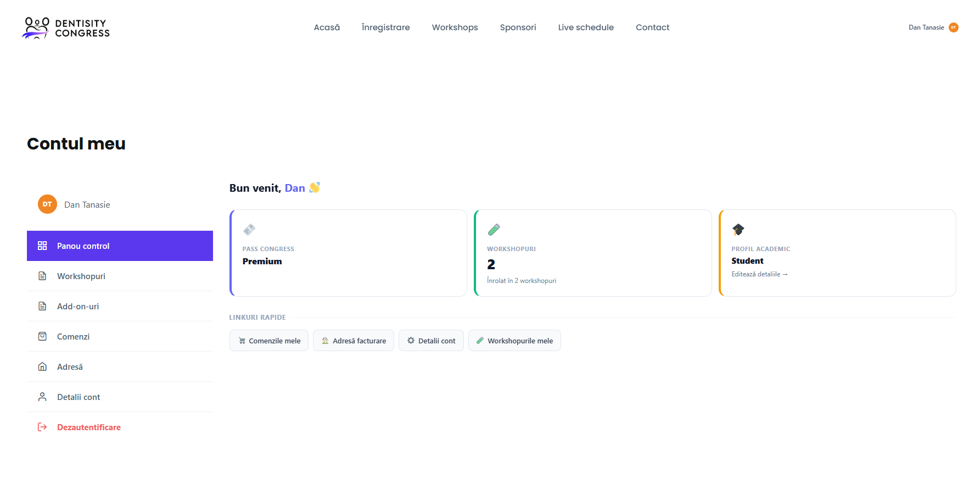Open Detalii cont in the sidebar
The width and height of the screenshot is (980, 478).
point(120,397)
